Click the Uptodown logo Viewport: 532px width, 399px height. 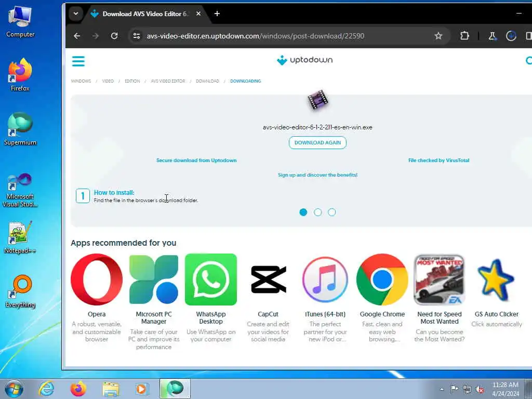pyautogui.click(x=304, y=60)
